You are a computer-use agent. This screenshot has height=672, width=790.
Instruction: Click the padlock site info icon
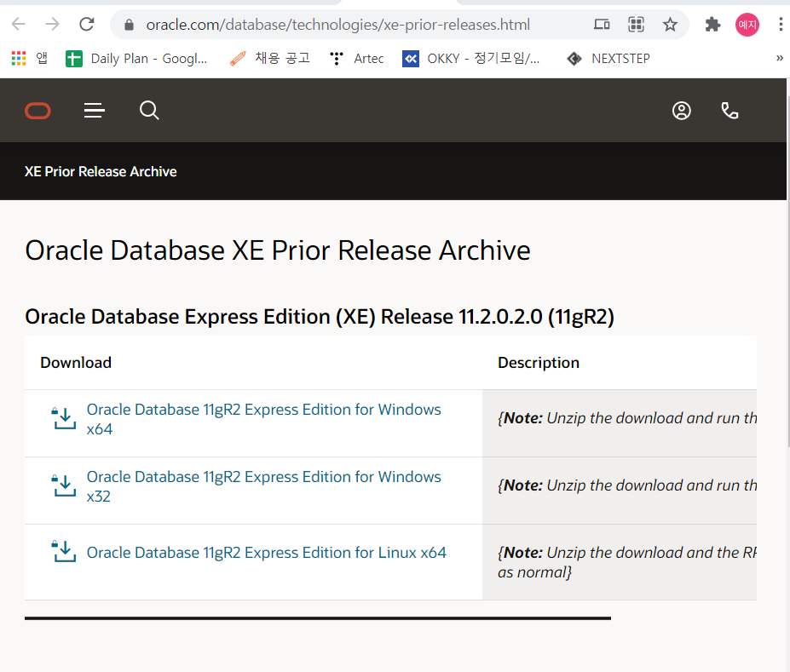(x=129, y=25)
